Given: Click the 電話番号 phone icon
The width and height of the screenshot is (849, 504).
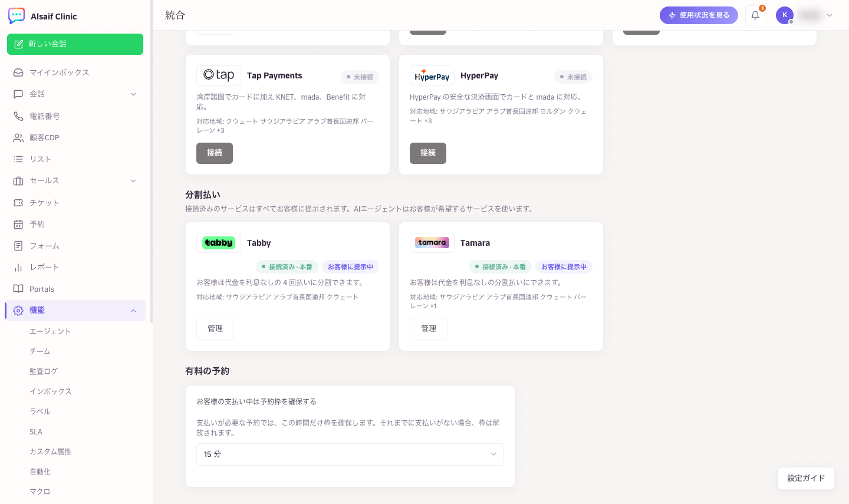Looking at the screenshot, I should pyautogui.click(x=18, y=116).
